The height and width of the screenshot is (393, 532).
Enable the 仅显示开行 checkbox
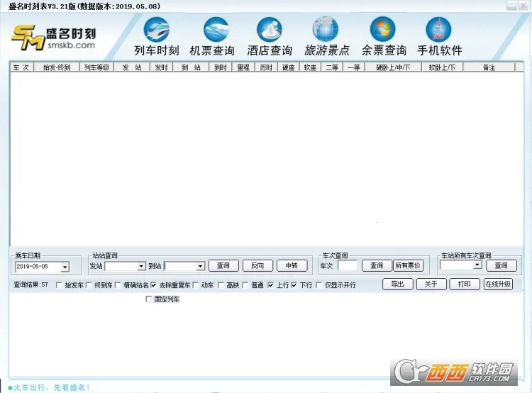319,285
